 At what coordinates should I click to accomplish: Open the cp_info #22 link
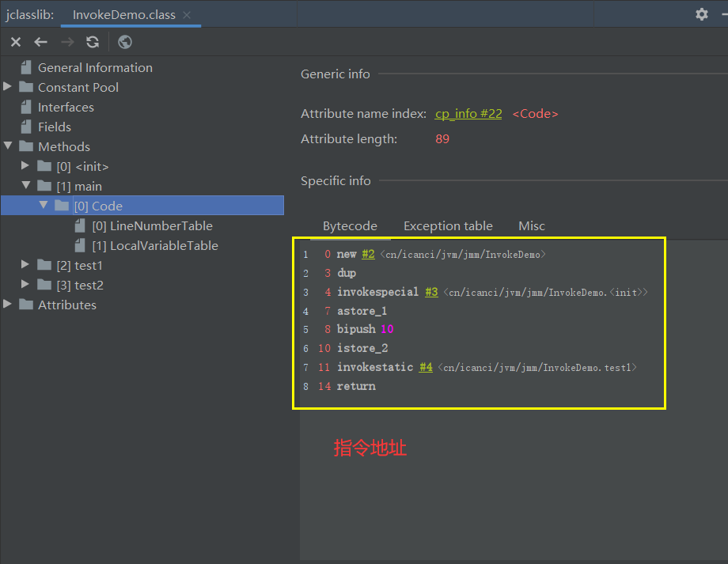(468, 114)
